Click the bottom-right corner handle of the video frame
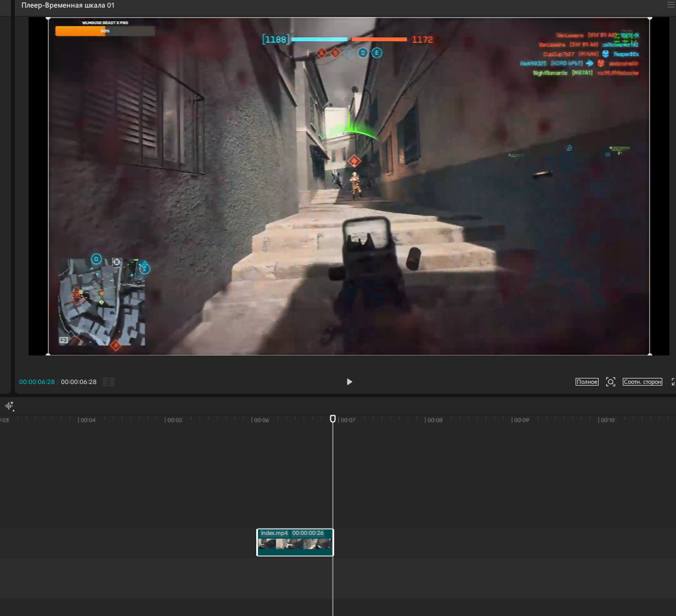The height and width of the screenshot is (616, 676). [650, 355]
